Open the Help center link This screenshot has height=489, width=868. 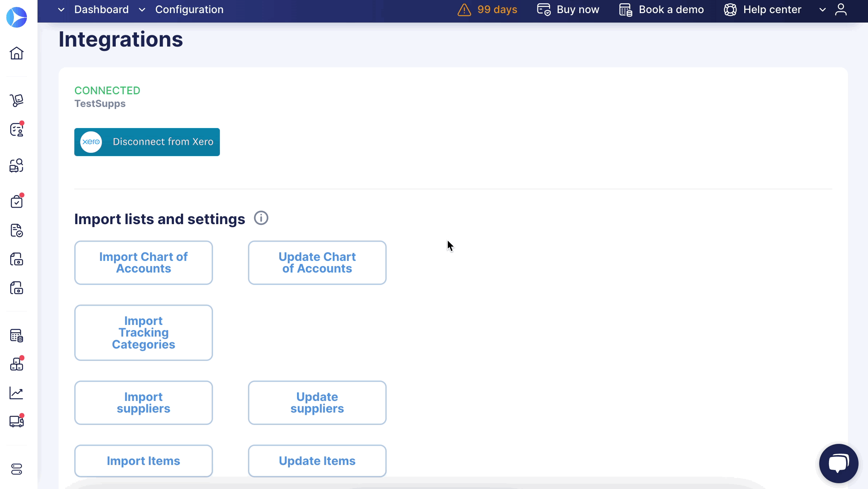pyautogui.click(x=772, y=9)
